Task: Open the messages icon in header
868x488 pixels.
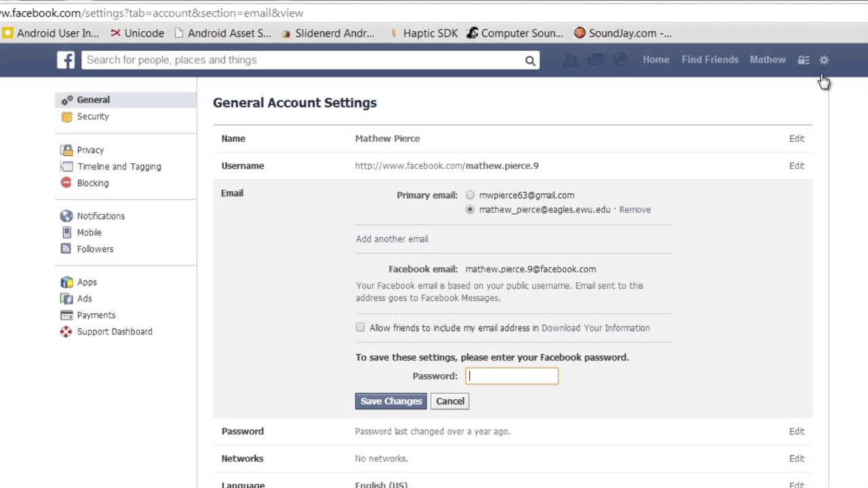Action: tap(595, 60)
